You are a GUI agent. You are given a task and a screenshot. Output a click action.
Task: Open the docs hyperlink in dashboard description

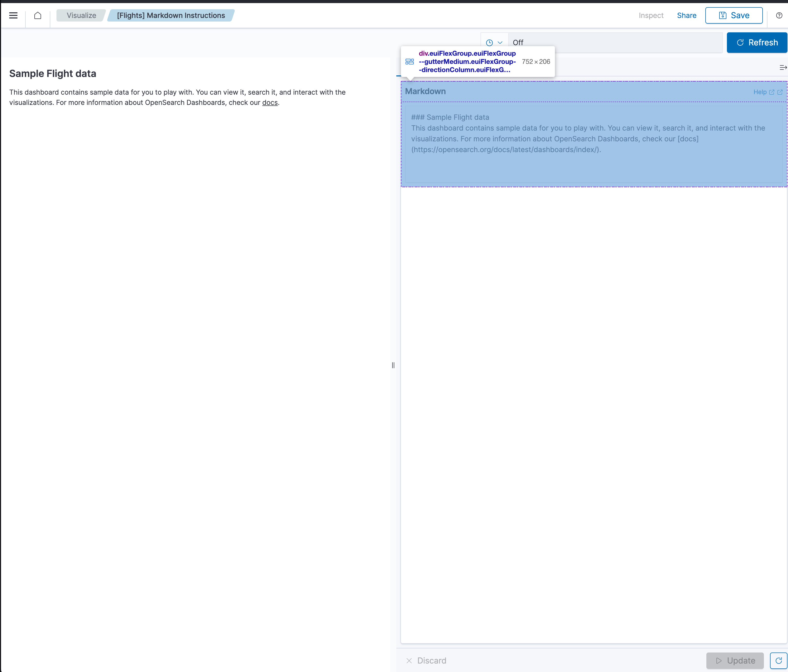[x=270, y=103]
